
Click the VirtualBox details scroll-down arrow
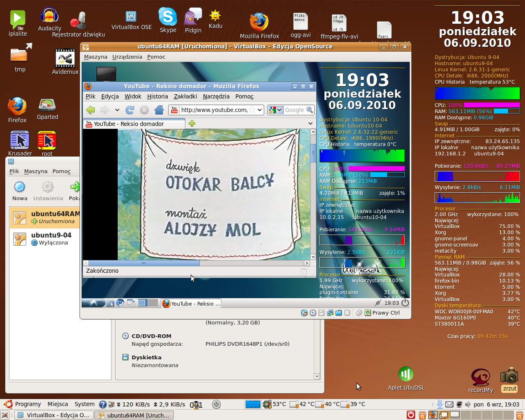317,376
